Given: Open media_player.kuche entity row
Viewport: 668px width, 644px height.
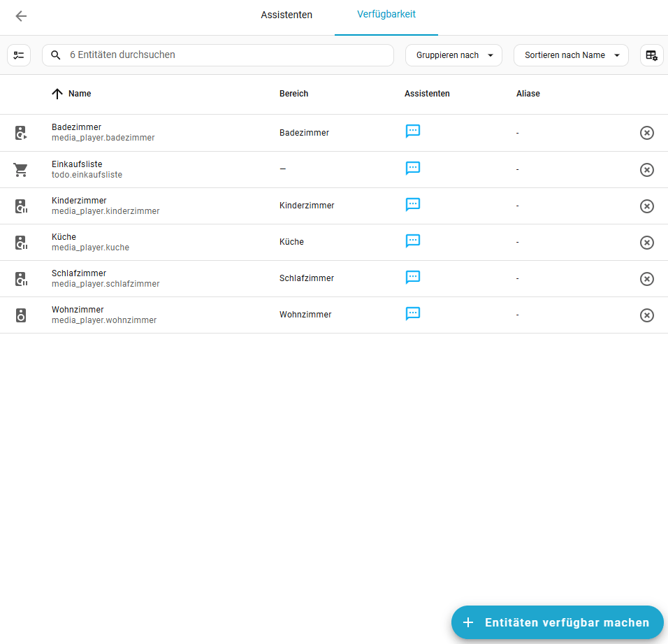Looking at the screenshot, I should pos(334,243).
